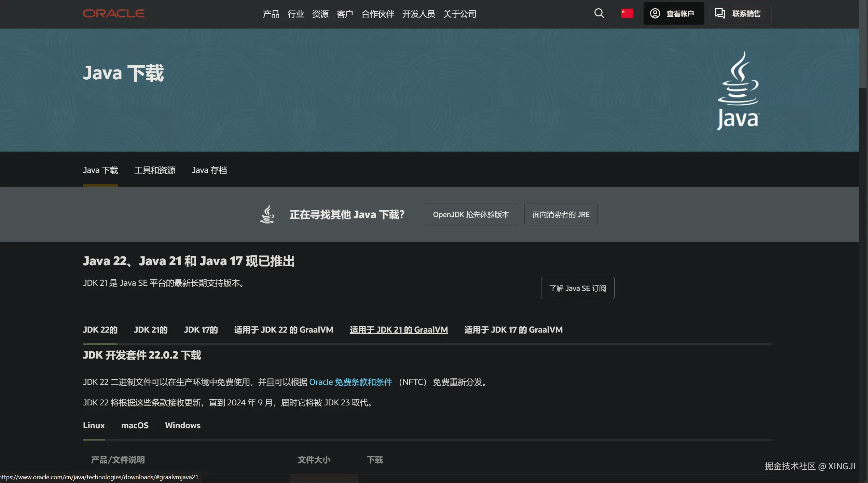868x483 pixels.
Task: Switch to 适用于 JDK 22 的 GraalVM tab
Action: point(283,330)
